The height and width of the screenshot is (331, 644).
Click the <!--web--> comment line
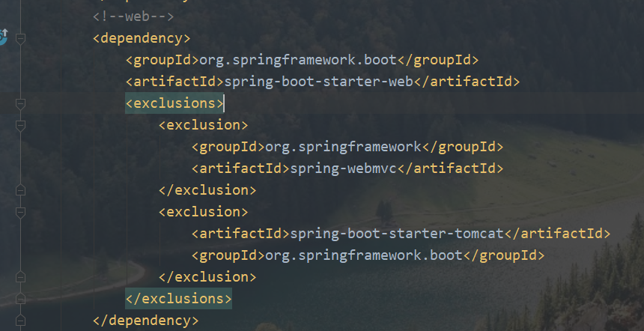[x=133, y=16]
